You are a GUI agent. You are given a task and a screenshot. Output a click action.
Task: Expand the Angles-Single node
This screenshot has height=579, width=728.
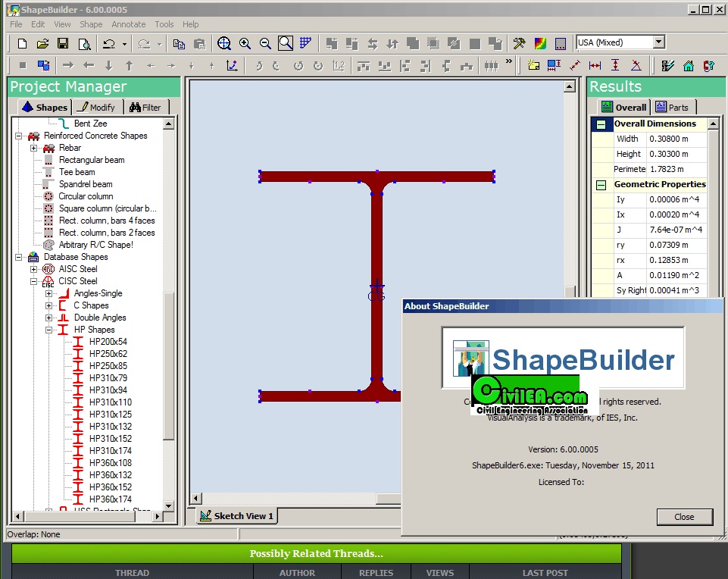click(48, 293)
